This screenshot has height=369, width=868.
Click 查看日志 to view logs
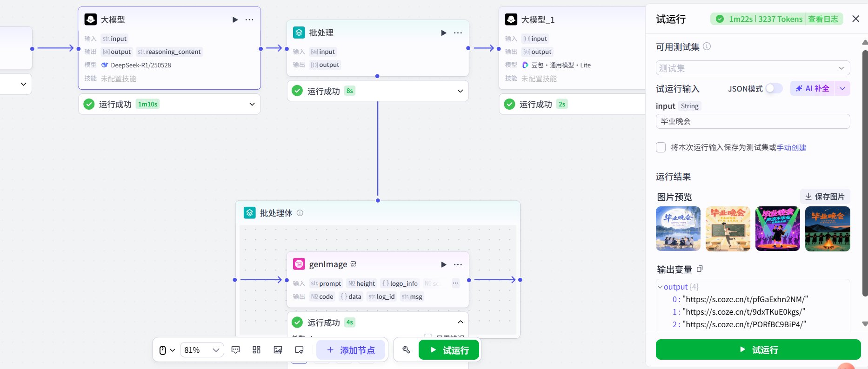pyautogui.click(x=823, y=19)
